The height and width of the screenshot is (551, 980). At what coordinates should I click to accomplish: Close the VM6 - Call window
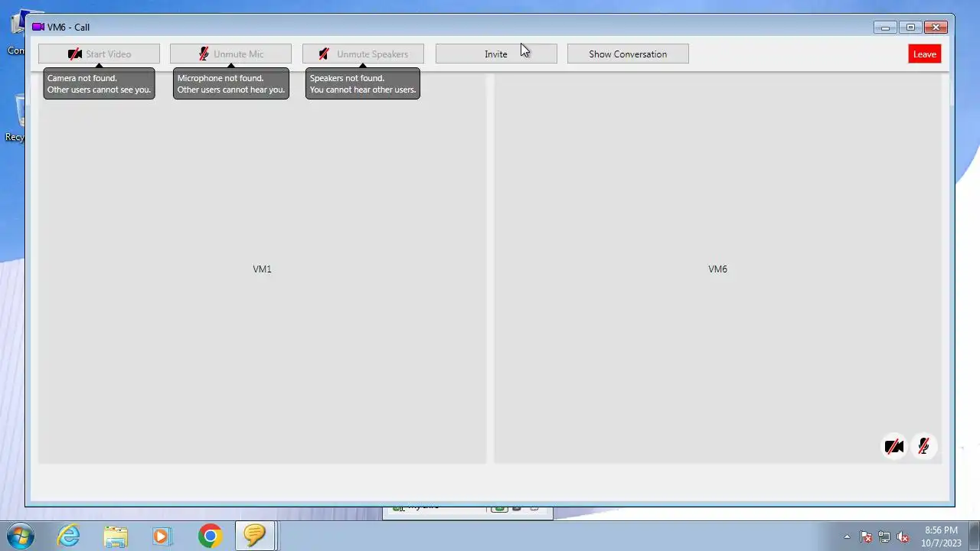click(x=936, y=28)
